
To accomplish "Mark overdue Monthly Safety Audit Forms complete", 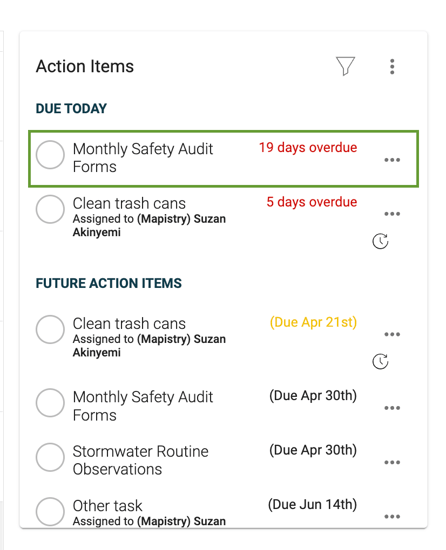I will tap(50, 155).
